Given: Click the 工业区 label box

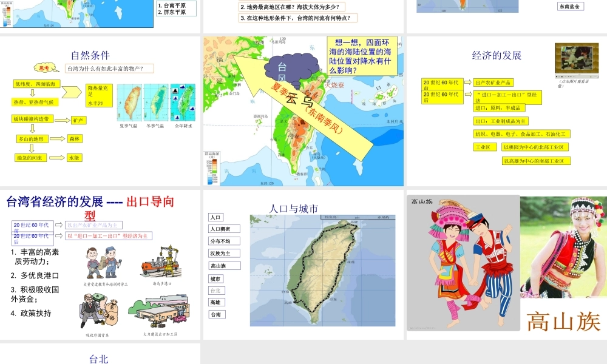Looking at the screenshot, I should click(x=485, y=147).
